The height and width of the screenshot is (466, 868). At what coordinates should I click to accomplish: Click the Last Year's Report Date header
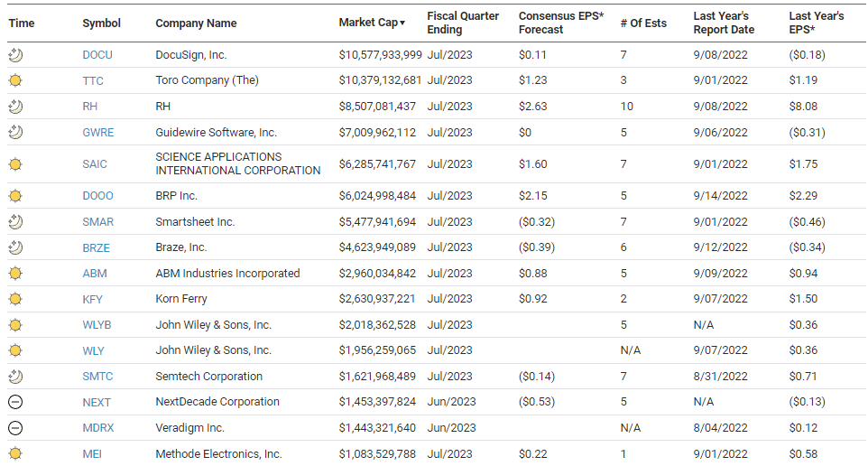pyautogui.click(x=724, y=23)
